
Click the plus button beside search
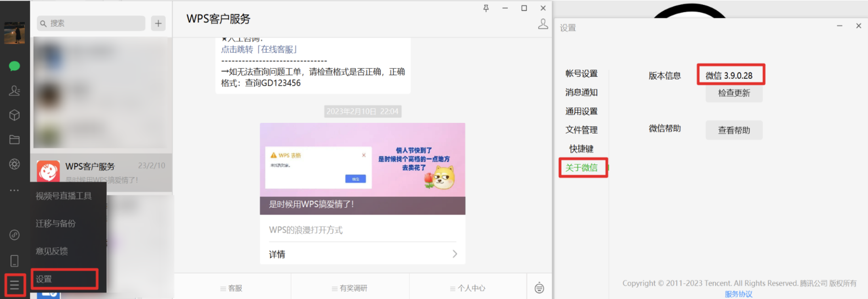pos(158,23)
